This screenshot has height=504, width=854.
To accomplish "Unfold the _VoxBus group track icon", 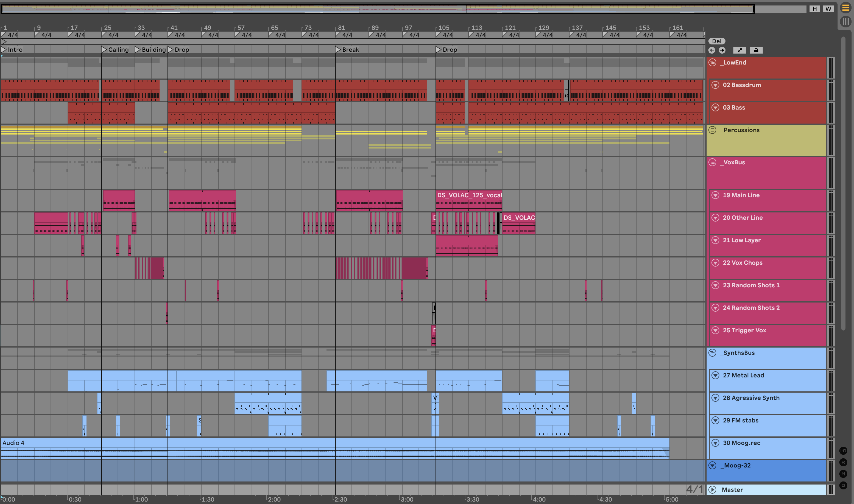I will 713,162.
